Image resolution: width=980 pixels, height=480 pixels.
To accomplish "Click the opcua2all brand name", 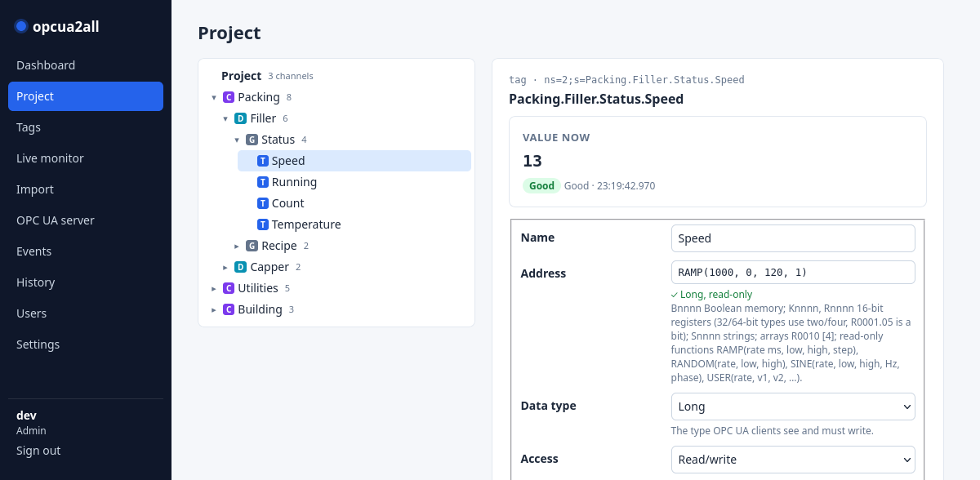I will (x=66, y=27).
